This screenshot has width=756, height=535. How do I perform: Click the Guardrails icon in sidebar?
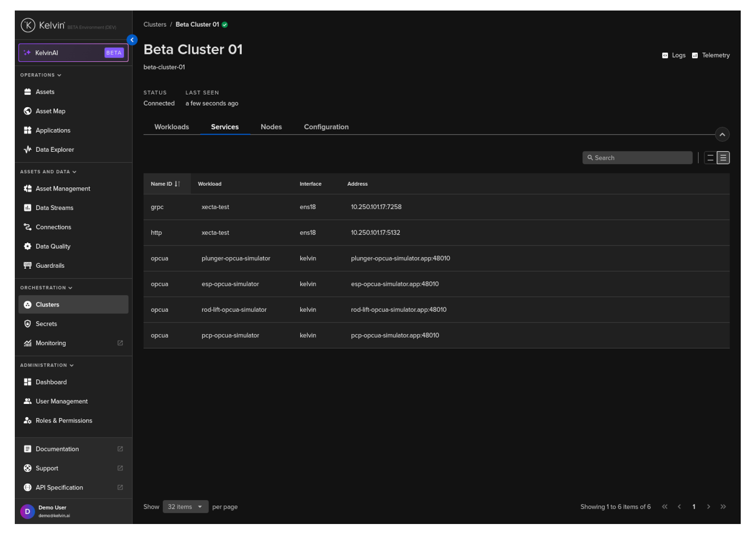28,266
